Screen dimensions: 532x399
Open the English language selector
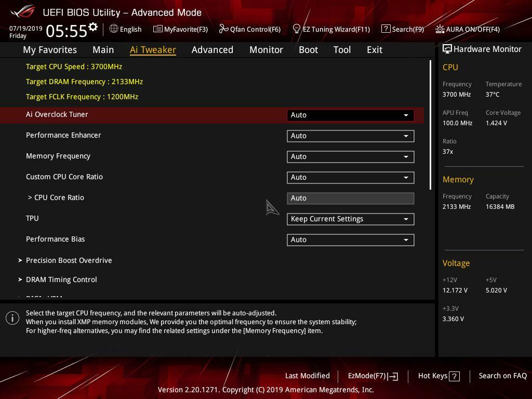coord(130,29)
